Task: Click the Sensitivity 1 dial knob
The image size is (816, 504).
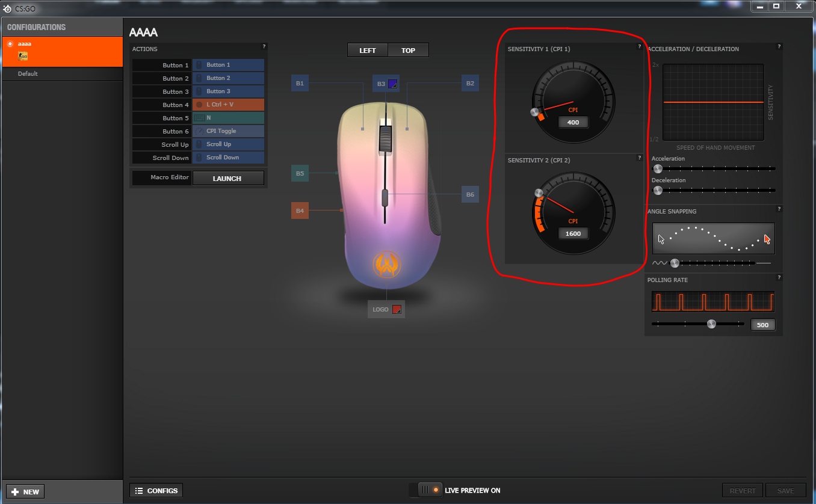Action: 534,112
